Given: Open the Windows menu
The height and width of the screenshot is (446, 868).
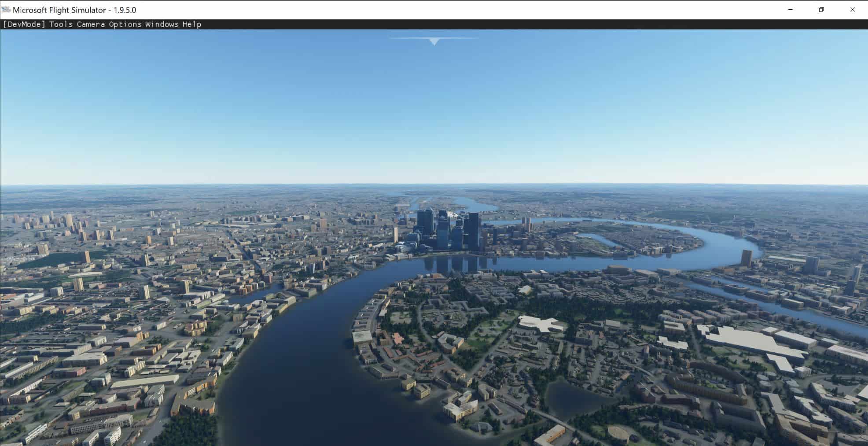Looking at the screenshot, I should click(x=162, y=24).
